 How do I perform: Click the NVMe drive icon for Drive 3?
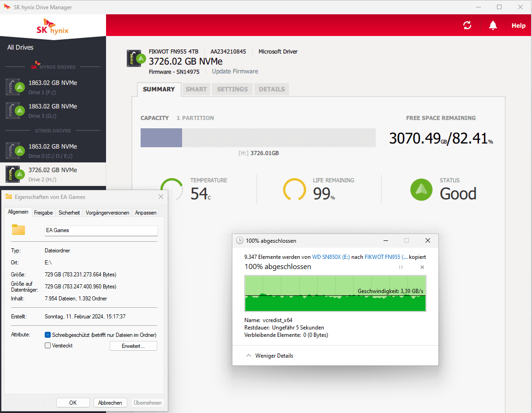click(15, 111)
